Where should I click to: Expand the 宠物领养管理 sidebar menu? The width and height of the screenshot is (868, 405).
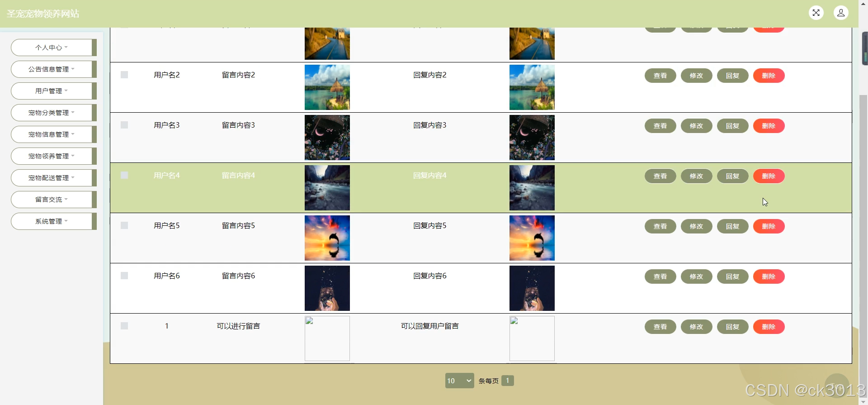(53, 156)
